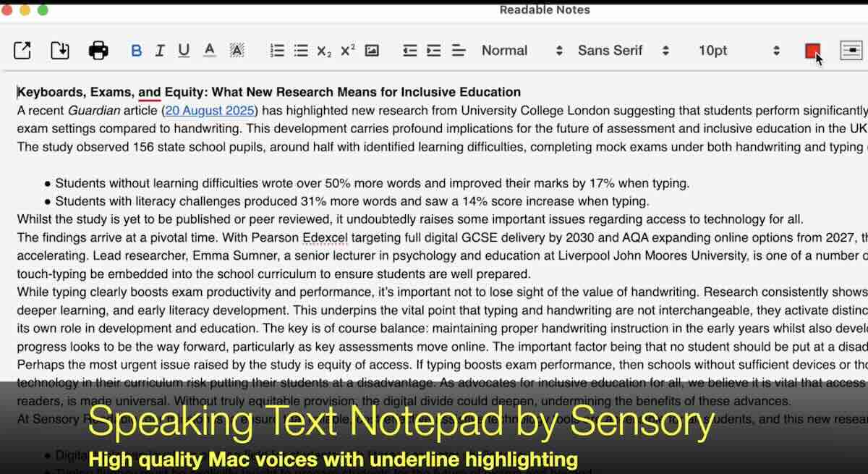Click the save/import document icon

[60, 51]
